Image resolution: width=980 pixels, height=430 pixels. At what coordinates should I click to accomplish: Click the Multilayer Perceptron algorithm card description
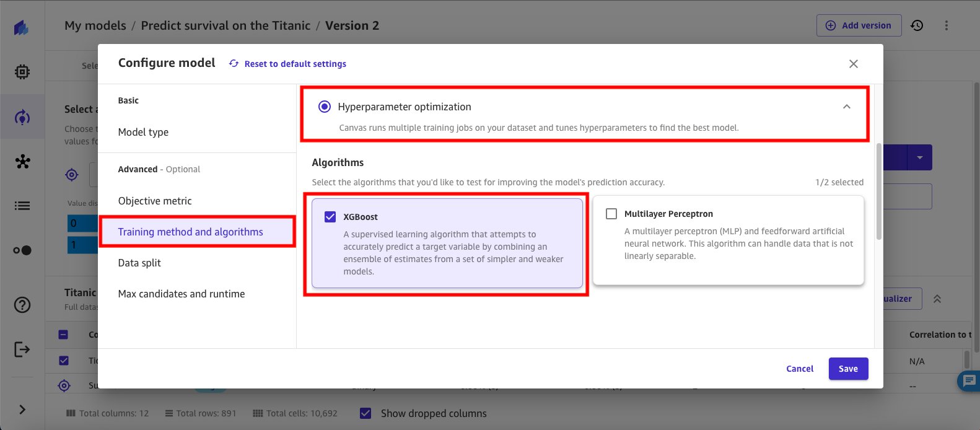point(738,244)
